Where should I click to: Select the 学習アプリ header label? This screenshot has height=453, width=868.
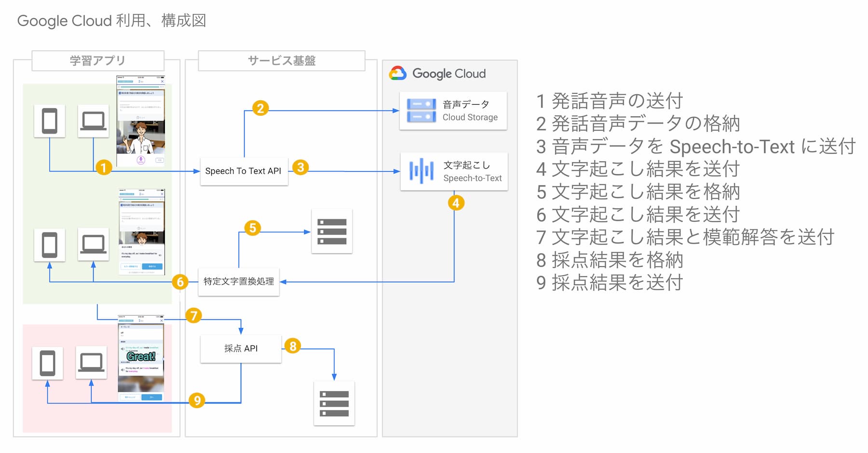98,61
